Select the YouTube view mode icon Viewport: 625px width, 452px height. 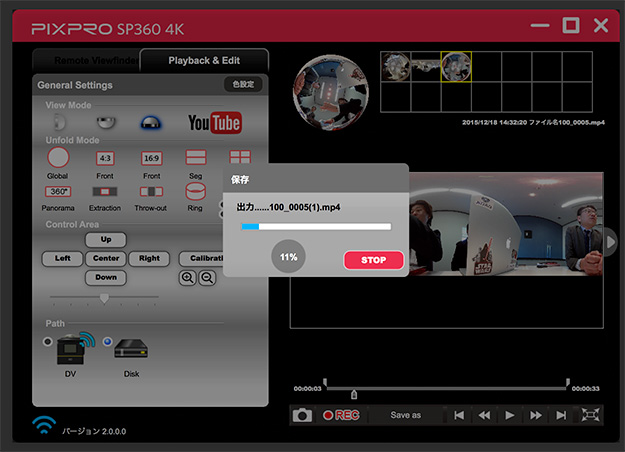click(214, 123)
